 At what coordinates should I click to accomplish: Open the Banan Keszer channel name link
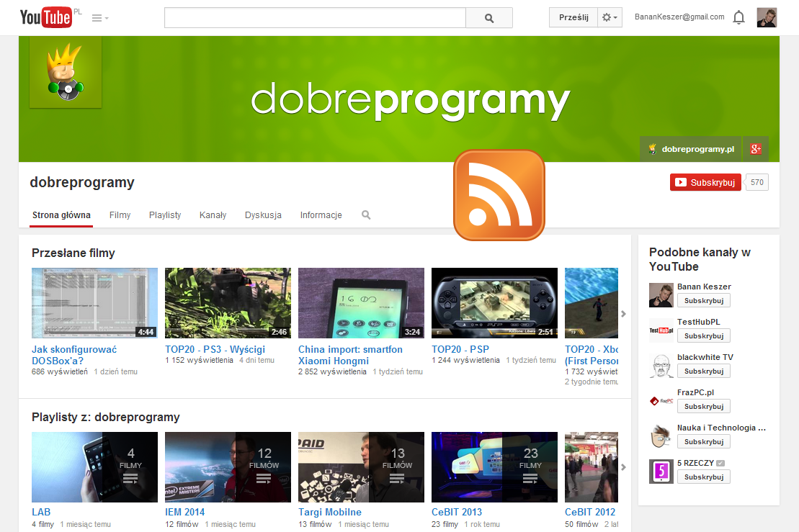point(704,287)
